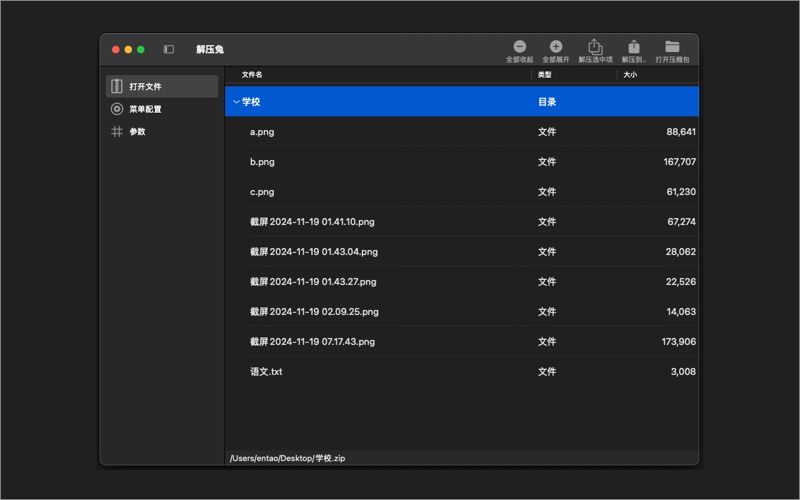Screen dimensions: 800x500
Task: Toggle the sidebar visibility icon
Action: [x=168, y=49]
